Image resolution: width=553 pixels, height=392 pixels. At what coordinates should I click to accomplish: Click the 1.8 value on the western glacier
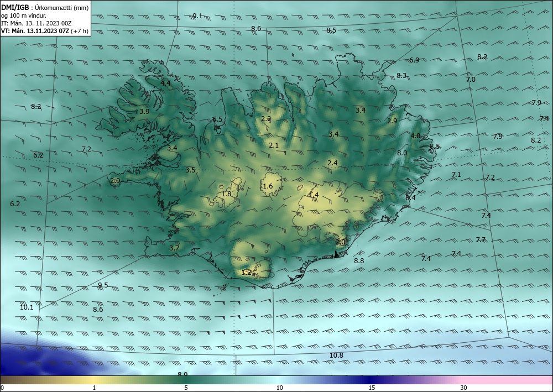[x=226, y=194]
